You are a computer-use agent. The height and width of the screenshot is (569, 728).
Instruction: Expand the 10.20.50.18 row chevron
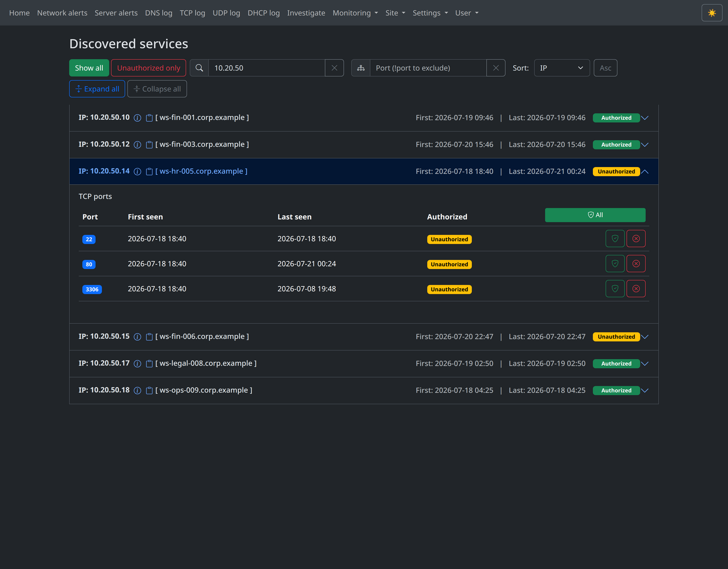pos(645,391)
